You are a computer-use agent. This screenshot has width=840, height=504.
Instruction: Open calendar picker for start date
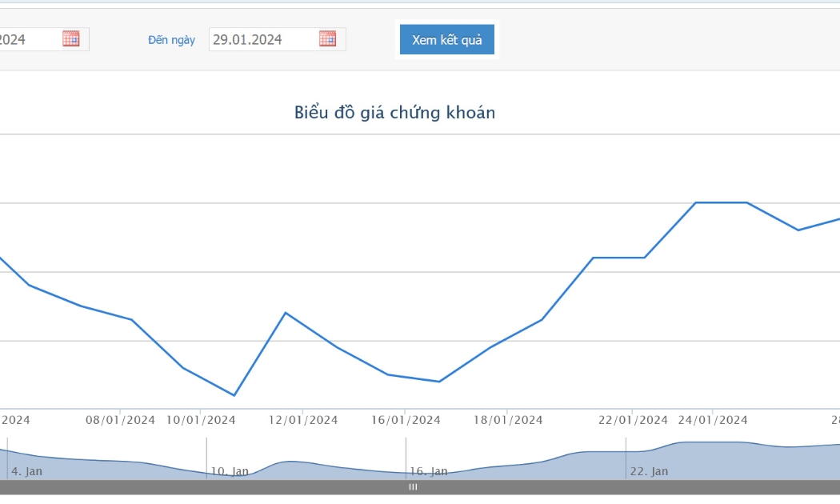coord(70,38)
